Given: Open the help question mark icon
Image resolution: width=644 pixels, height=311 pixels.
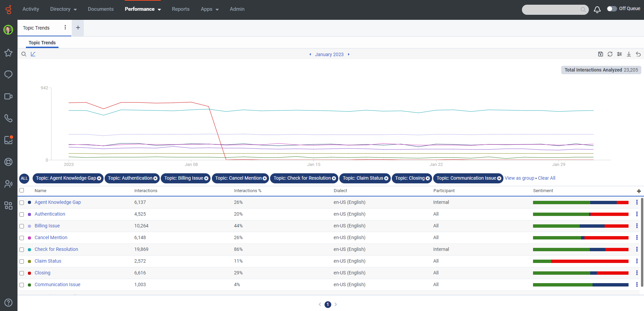Looking at the screenshot, I should (8, 302).
